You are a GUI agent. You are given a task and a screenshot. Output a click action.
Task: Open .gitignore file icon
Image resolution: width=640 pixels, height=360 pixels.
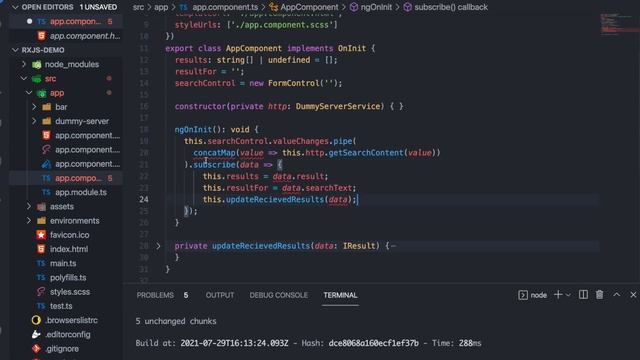36,349
